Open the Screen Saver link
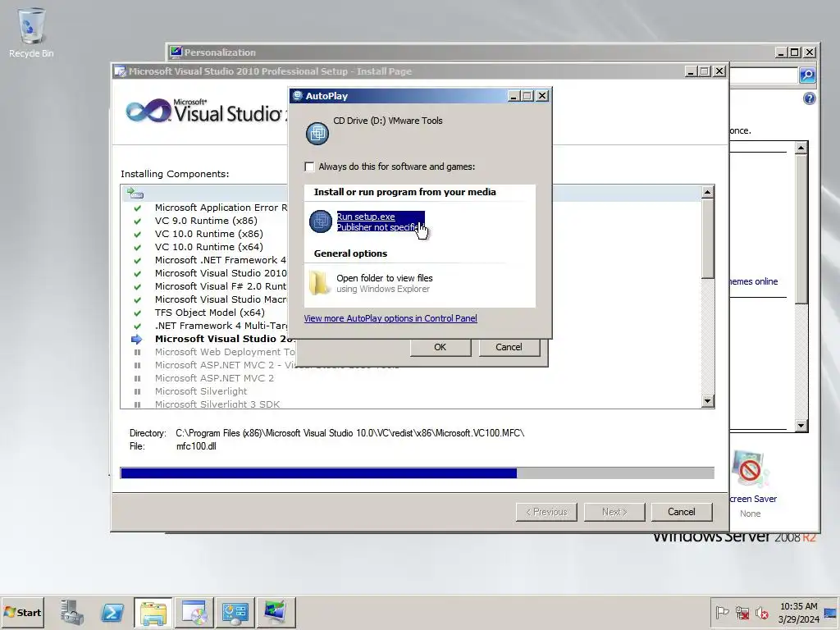The image size is (840, 630). pos(753,499)
